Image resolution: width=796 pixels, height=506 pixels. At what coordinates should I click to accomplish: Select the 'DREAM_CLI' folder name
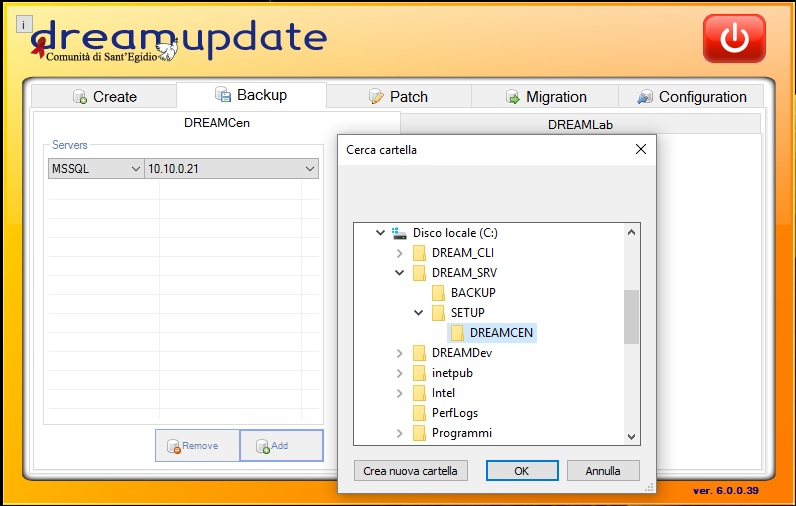462,253
